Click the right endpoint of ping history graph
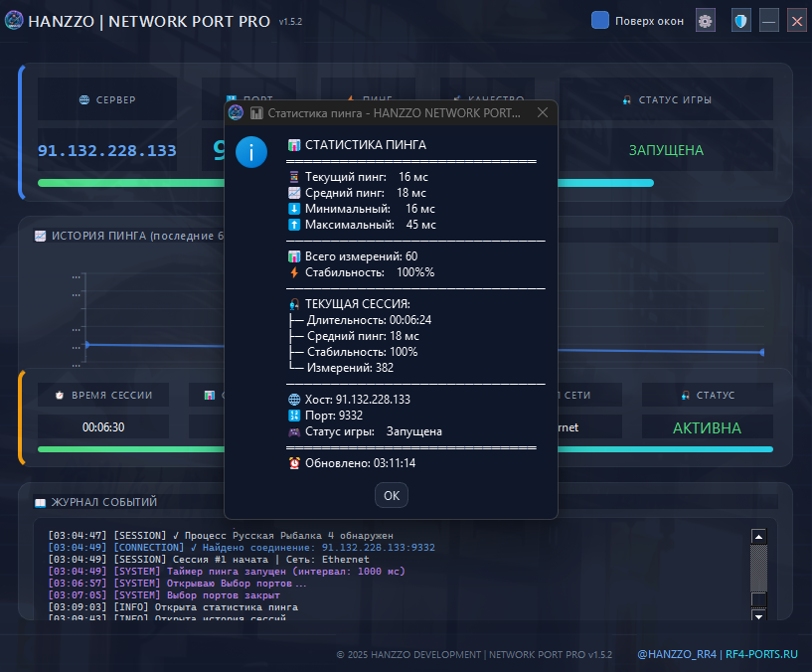812x672 pixels. pyautogui.click(x=762, y=352)
